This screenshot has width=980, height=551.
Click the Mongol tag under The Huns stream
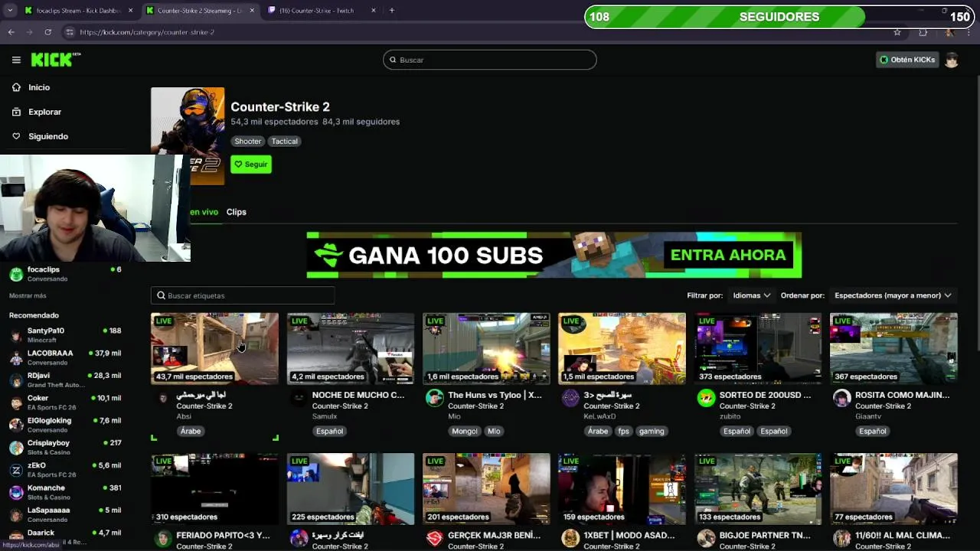(465, 431)
